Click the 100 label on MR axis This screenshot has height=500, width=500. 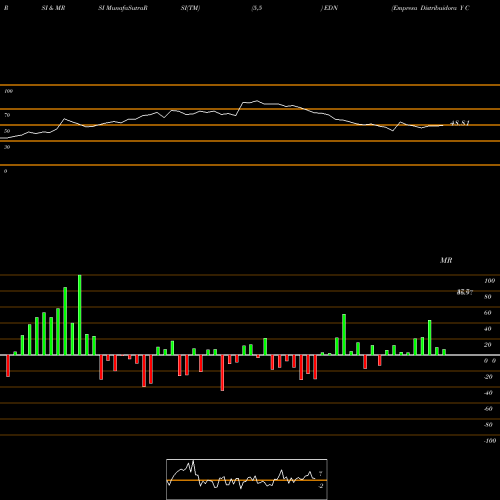coord(490,281)
